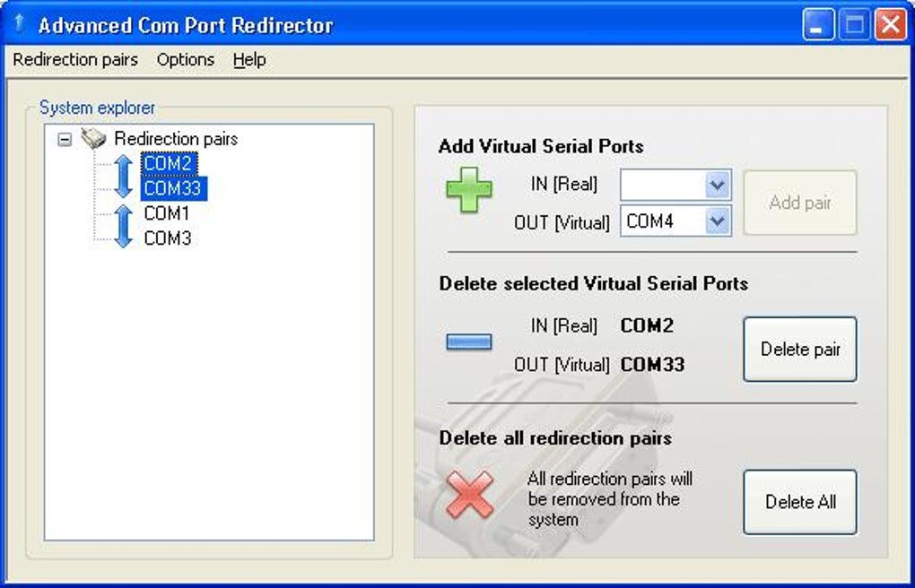
Task: Select the COM33 tree entry
Action: pos(172,188)
